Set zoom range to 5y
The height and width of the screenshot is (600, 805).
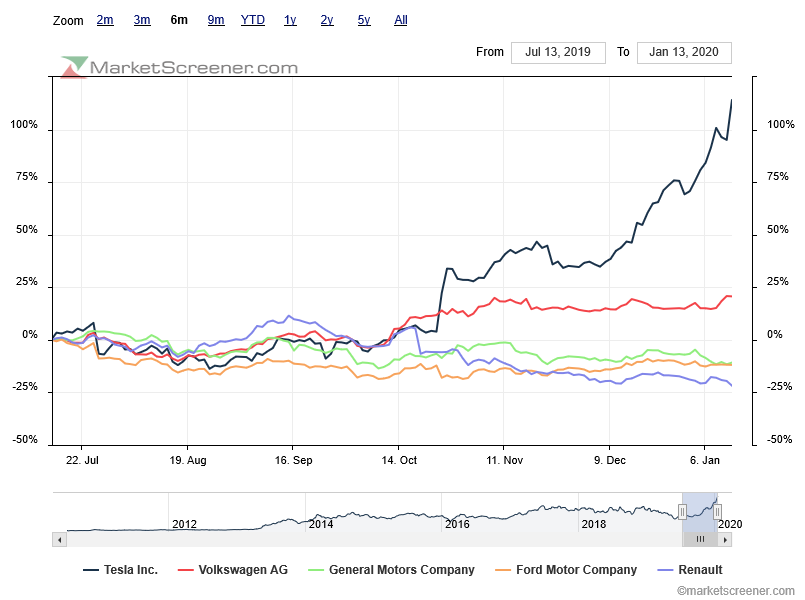pyautogui.click(x=364, y=20)
